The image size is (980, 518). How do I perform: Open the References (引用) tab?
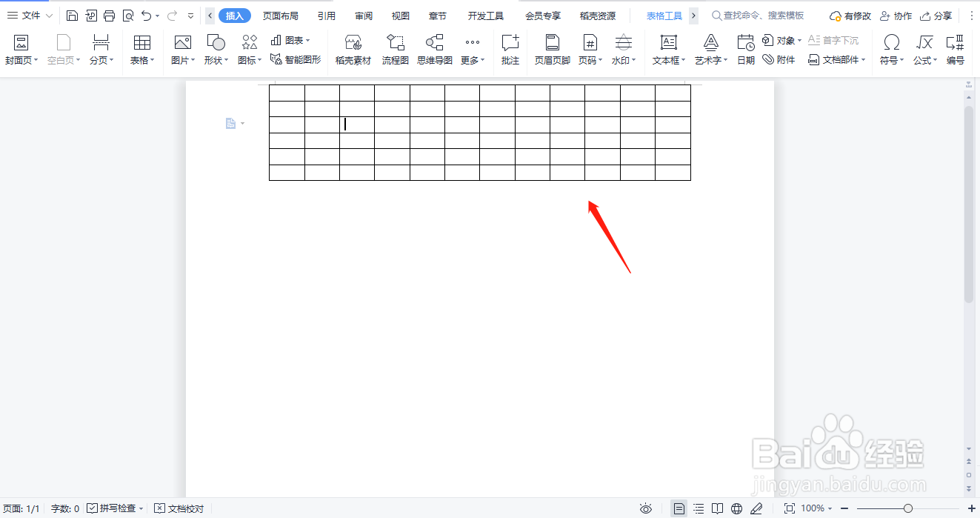tap(326, 16)
